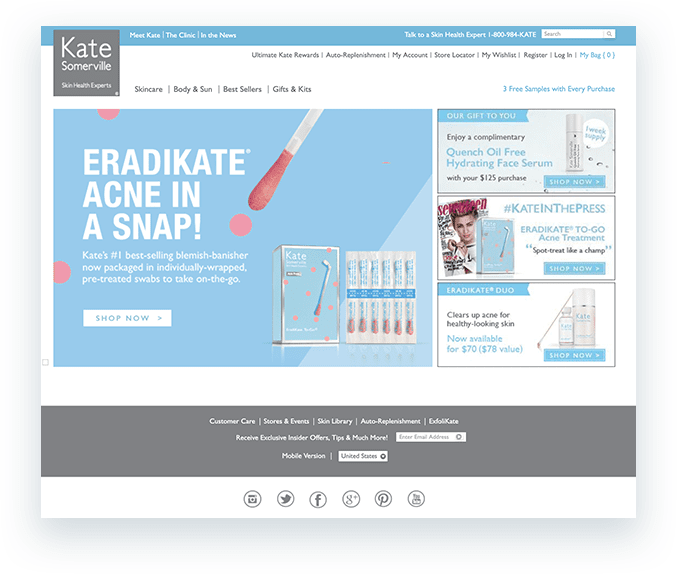This screenshot has width=677, height=574.
Task: Open the United States country dropdown
Action: tap(363, 456)
